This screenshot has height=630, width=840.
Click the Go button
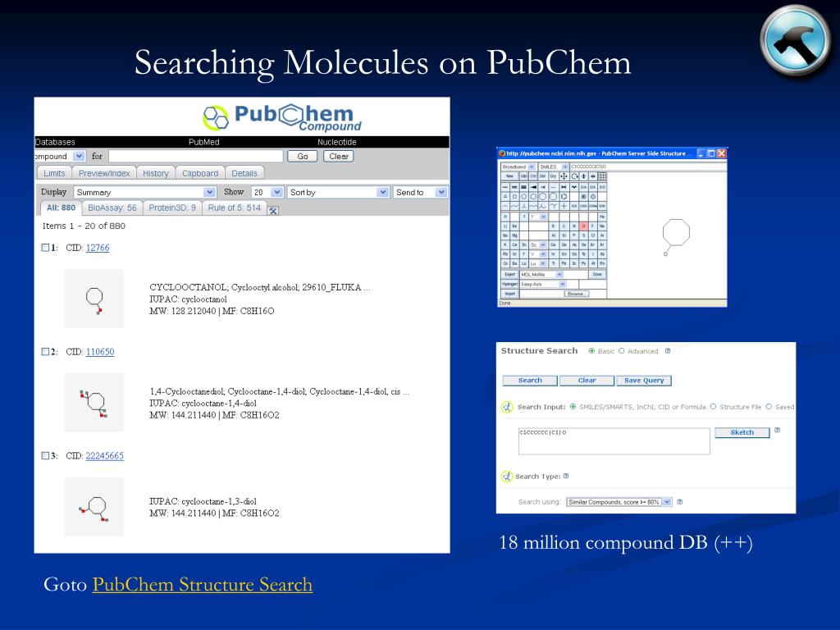click(x=303, y=156)
